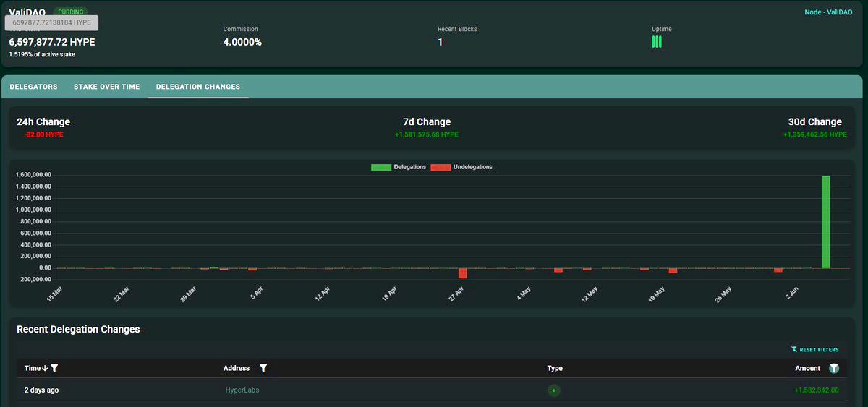Click the Reset Filters button
Screen dimensions: 868x407
(x=815, y=350)
